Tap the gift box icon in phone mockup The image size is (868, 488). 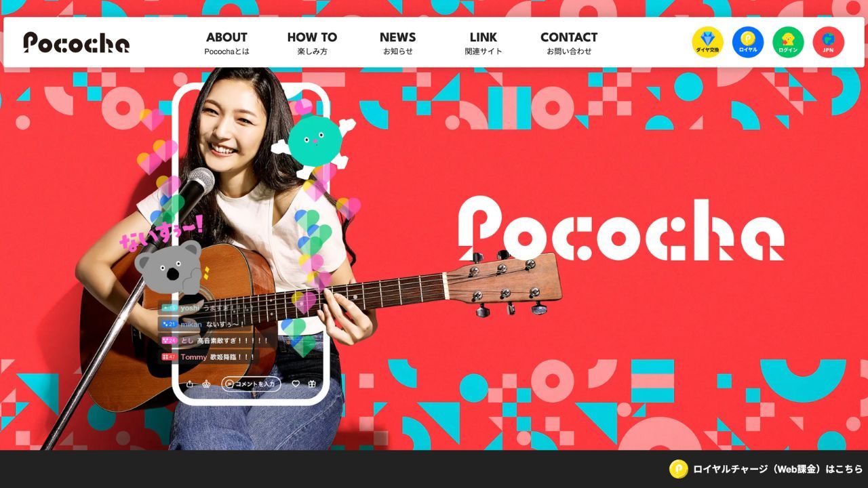[x=312, y=384]
